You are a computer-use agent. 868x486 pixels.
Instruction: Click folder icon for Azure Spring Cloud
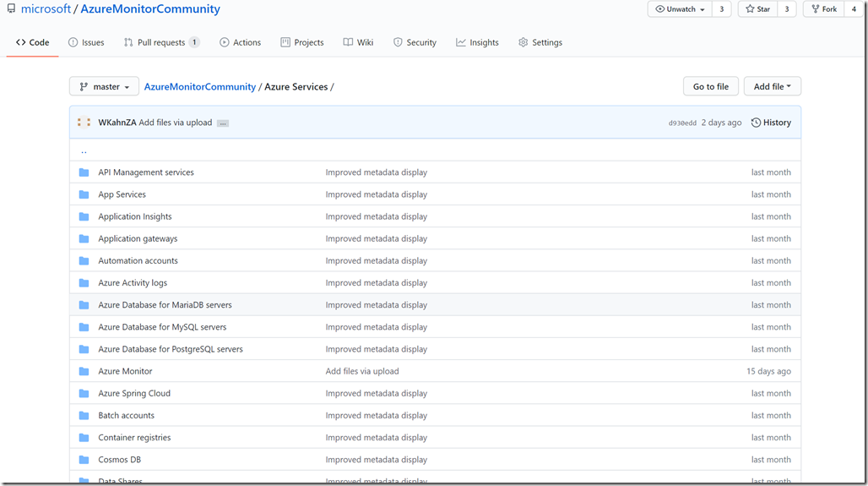coord(84,394)
